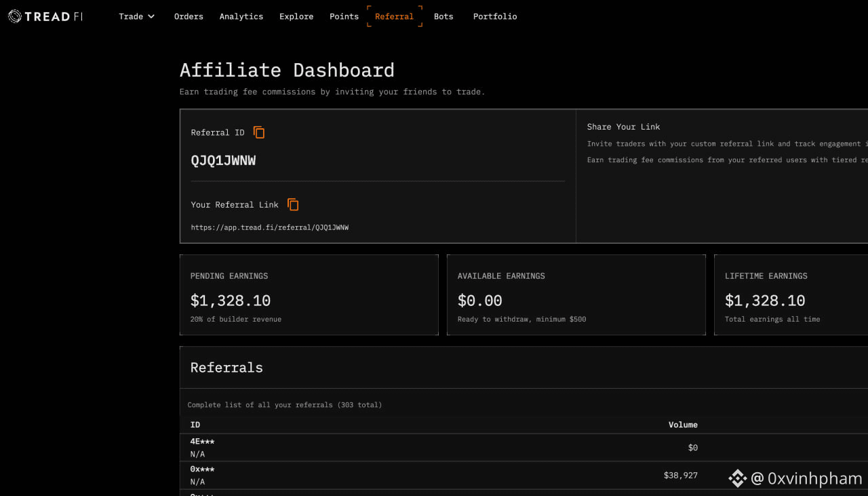Go to the Orders page
This screenshot has width=868, height=496.
point(189,16)
